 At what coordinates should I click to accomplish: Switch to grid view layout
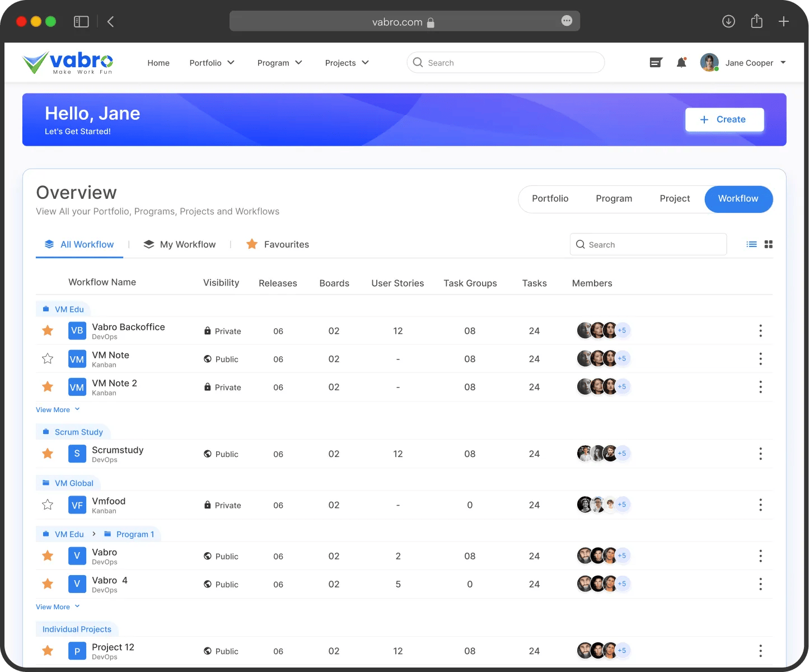pyautogui.click(x=769, y=244)
